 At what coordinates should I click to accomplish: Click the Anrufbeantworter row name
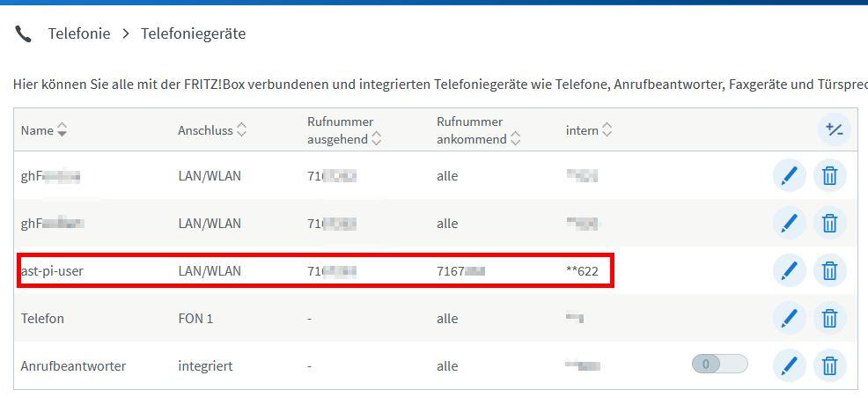pyautogui.click(x=73, y=365)
